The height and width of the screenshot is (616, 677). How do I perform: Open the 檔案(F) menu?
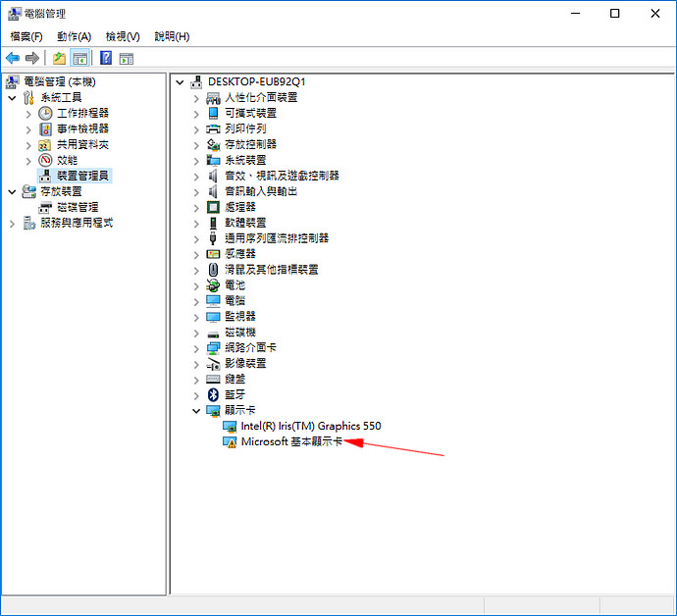26,36
